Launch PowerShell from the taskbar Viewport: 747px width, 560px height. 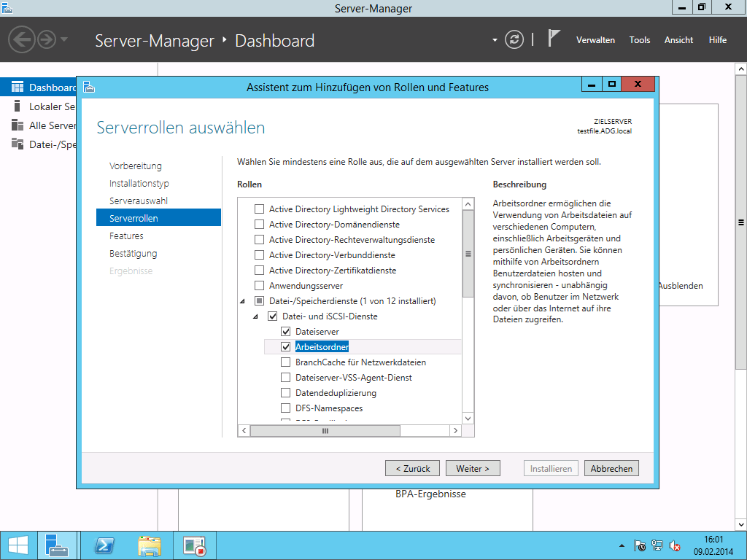pyautogui.click(x=104, y=545)
